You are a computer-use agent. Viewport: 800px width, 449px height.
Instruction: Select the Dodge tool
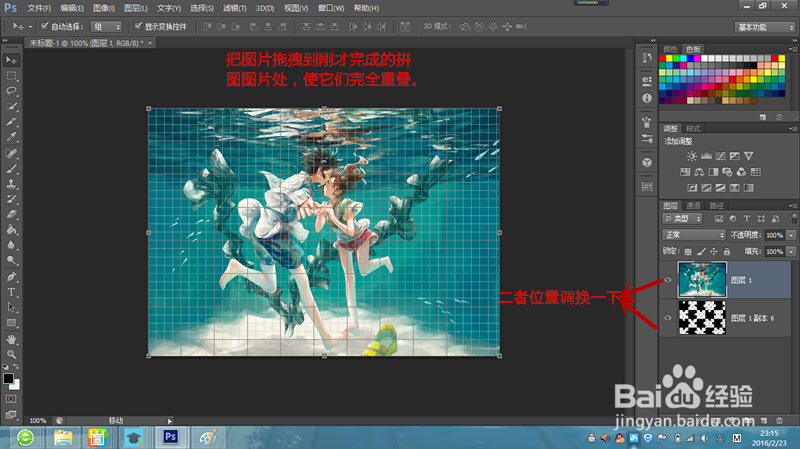(11, 260)
